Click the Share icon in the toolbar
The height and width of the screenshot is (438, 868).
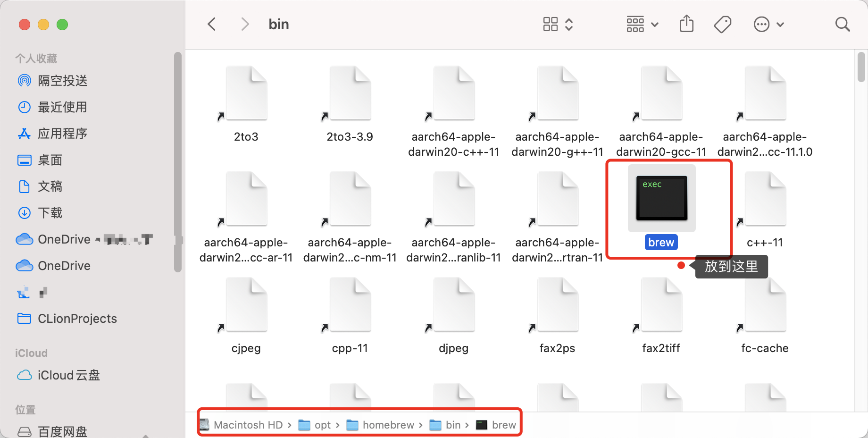pyautogui.click(x=686, y=24)
